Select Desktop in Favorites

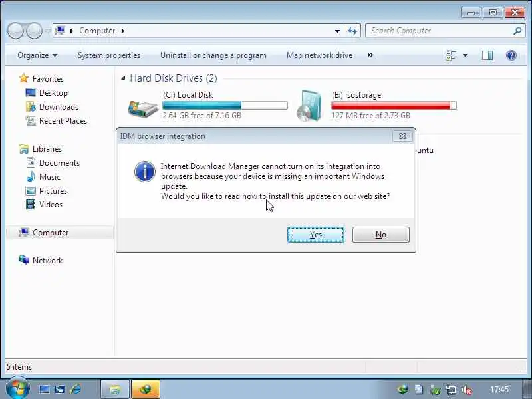[x=53, y=93]
